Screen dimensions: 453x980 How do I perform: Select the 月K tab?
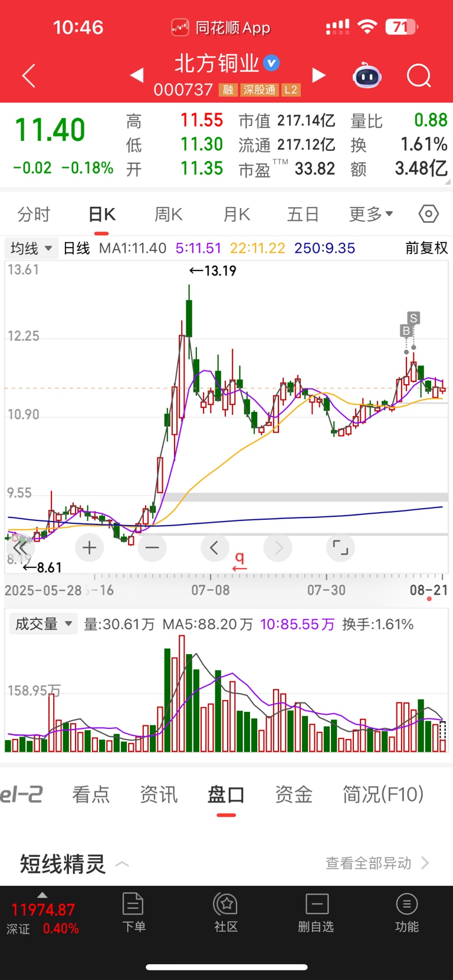coord(237,214)
